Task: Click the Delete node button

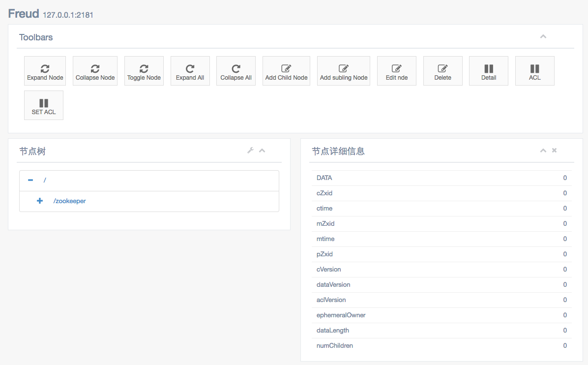Action: 442,71
